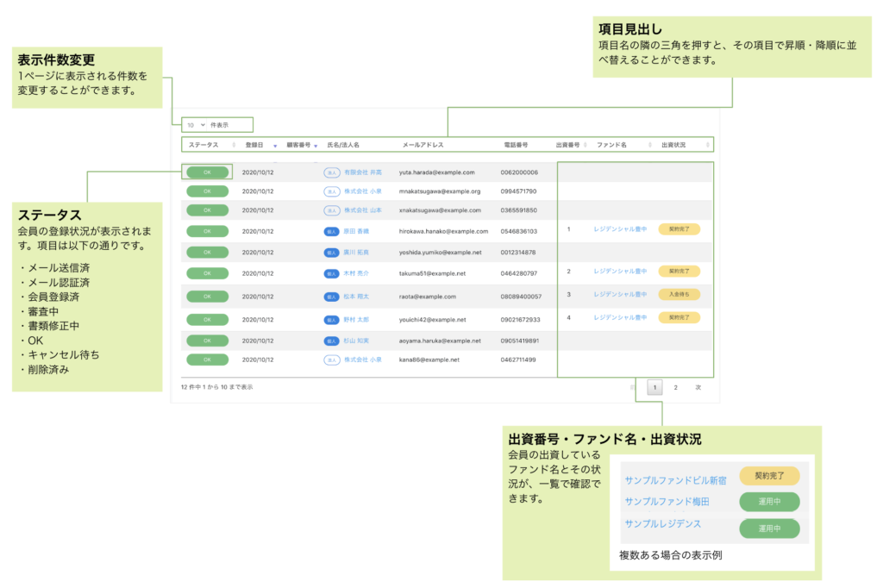Sort by 顧客番号 using its triangle icon
The width and height of the screenshot is (883, 588).
coord(316,146)
